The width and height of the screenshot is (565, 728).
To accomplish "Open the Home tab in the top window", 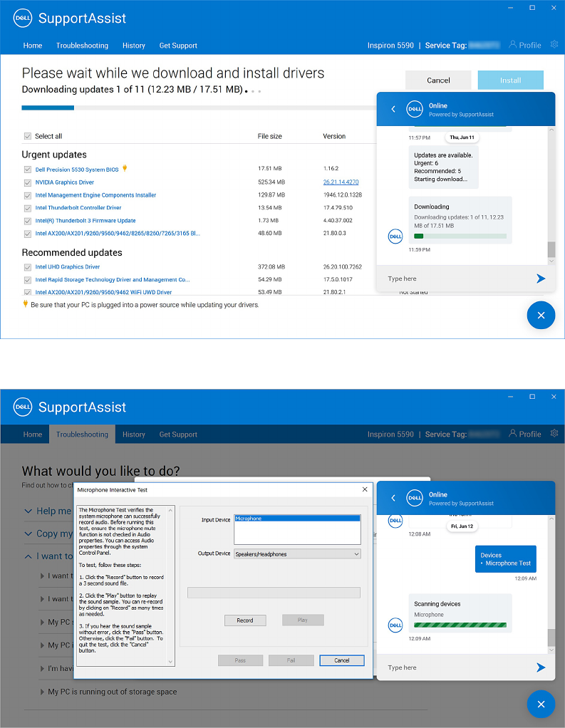I will (x=33, y=46).
